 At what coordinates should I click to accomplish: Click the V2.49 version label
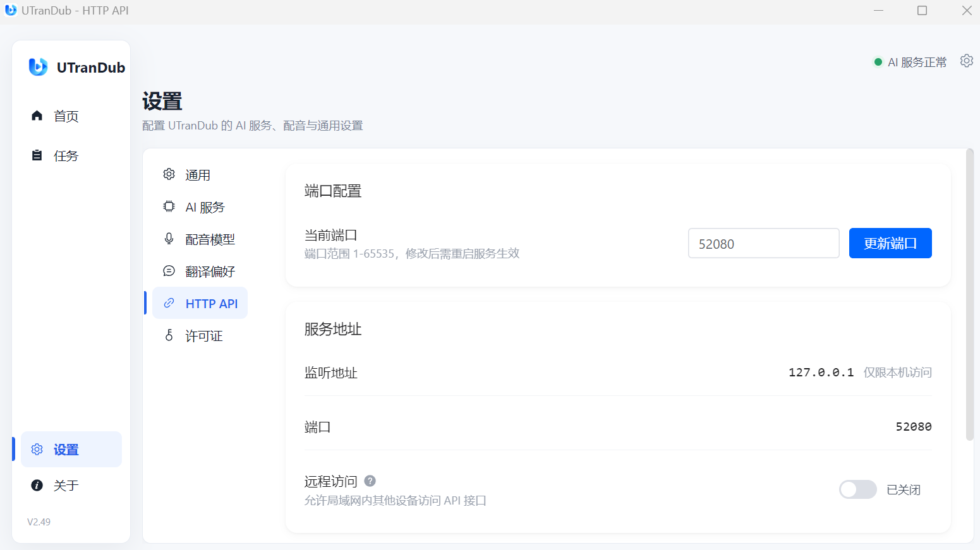[39, 522]
